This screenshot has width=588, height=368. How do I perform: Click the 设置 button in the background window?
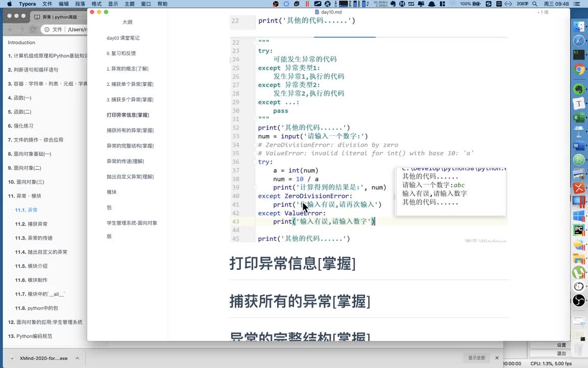(x=561, y=345)
